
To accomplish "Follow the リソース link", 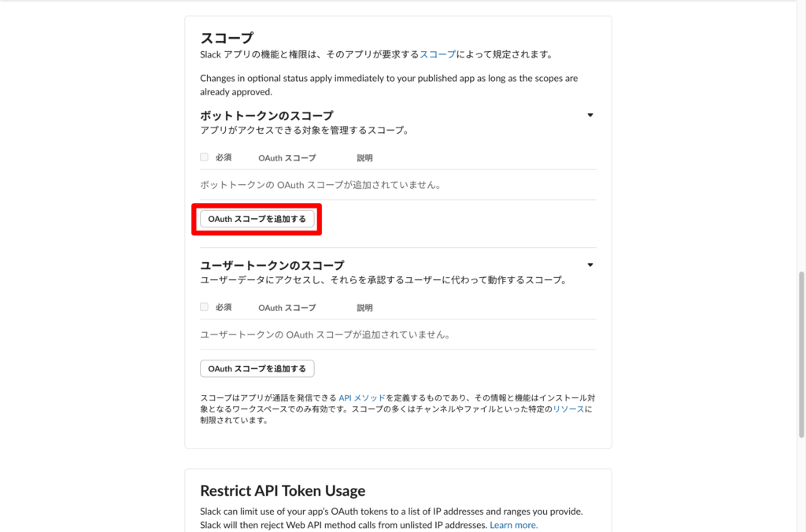I will [x=568, y=409].
